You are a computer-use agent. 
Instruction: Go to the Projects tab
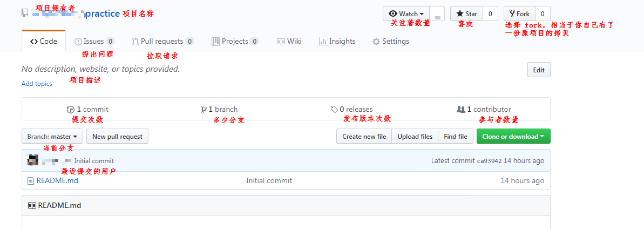235,41
